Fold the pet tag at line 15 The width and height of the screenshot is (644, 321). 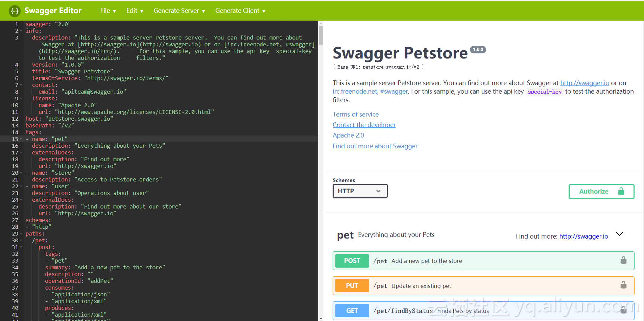pos(21,139)
